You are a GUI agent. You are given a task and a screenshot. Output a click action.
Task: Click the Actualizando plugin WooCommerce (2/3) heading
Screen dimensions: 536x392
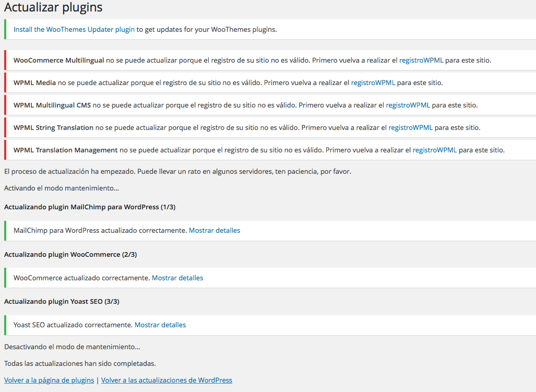[70, 255]
